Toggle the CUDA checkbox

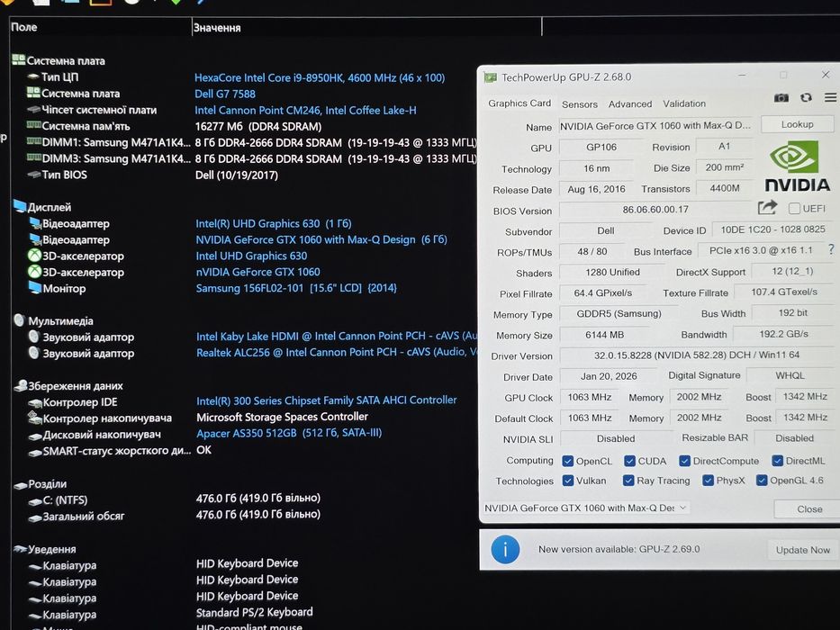click(x=629, y=461)
